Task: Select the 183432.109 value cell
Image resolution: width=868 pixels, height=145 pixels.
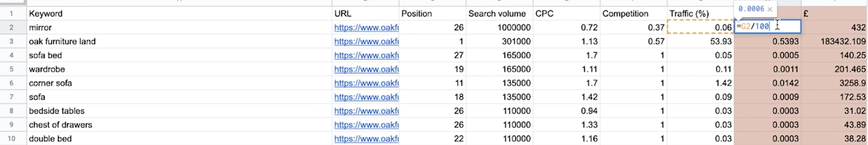Action: pyautogui.click(x=834, y=41)
